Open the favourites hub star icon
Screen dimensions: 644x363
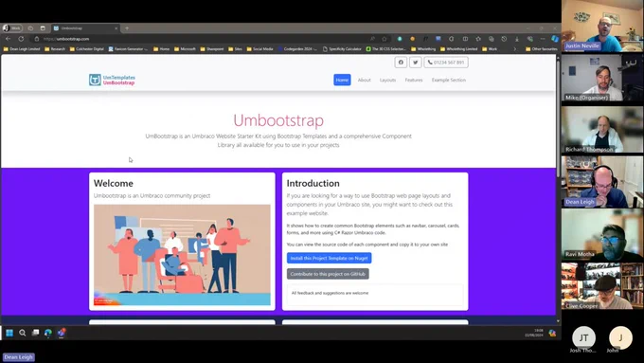[478, 39]
